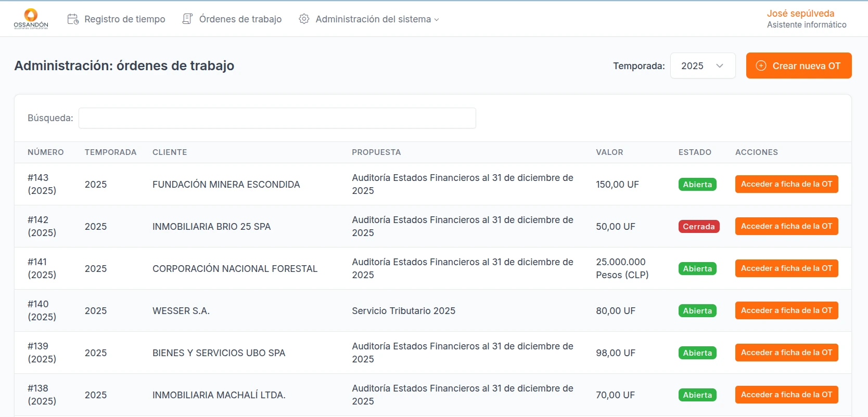Open the Temporada 2025 dropdown

tap(703, 66)
